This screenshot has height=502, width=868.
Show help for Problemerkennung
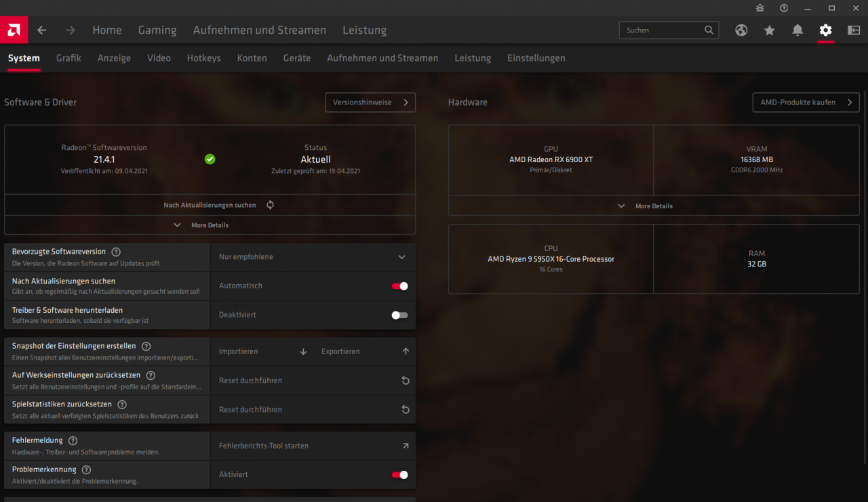86,469
